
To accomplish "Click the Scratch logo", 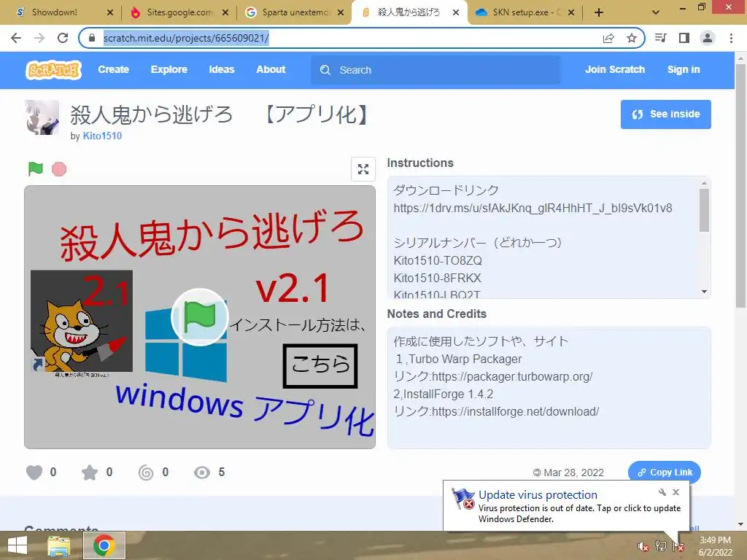I will [x=53, y=70].
